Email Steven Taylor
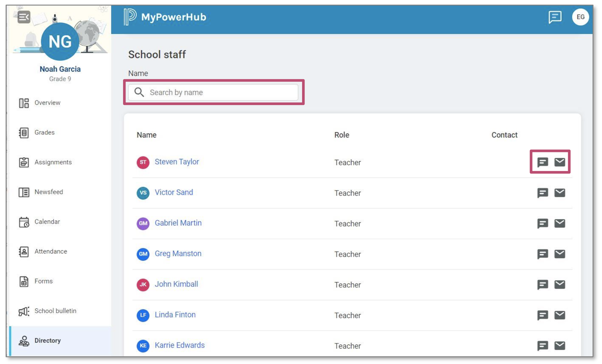 (560, 162)
